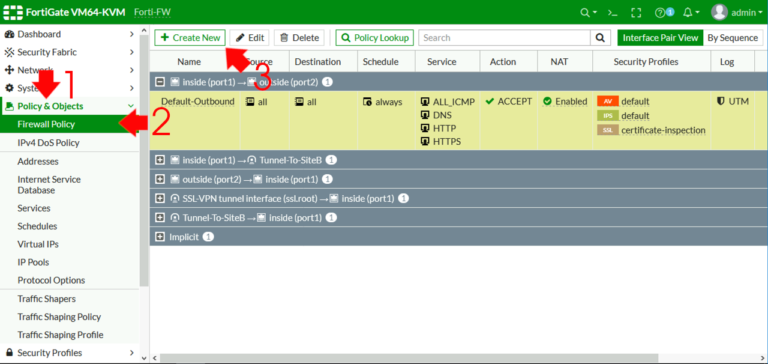768x364 pixels.
Task: Click the AV security profile badge
Action: pyautogui.click(x=608, y=101)
